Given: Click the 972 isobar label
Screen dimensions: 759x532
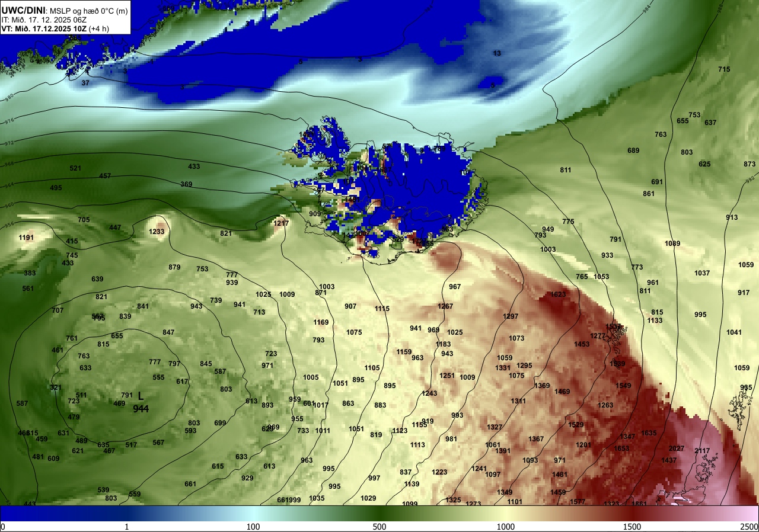Looking at the screenshot, I should tap(9, 143).
